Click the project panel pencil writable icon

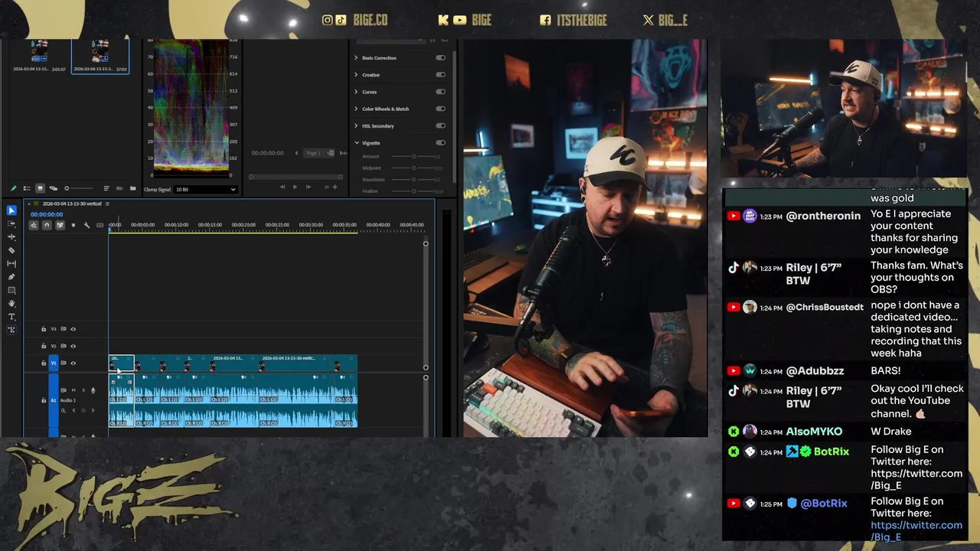pyautogui.click(x=13, y=188)
